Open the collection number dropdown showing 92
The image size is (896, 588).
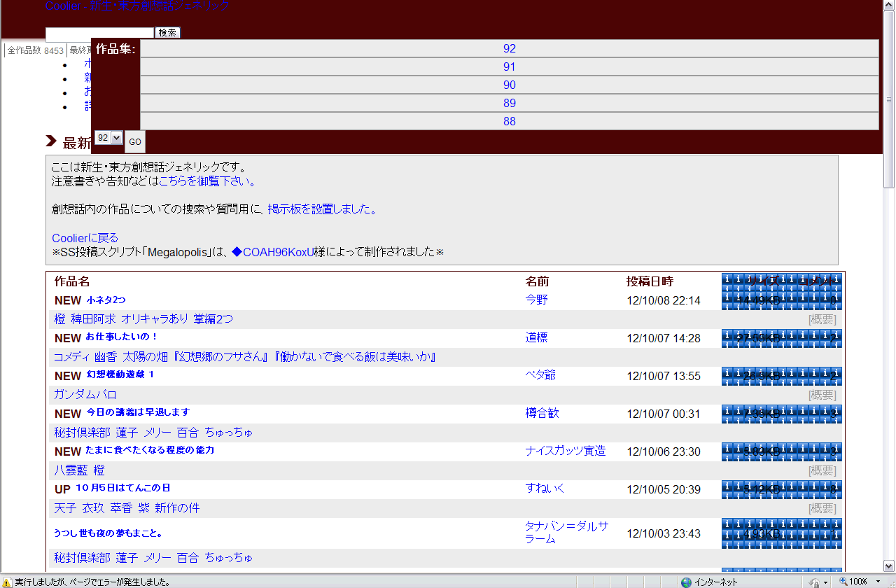pos(108,138)
